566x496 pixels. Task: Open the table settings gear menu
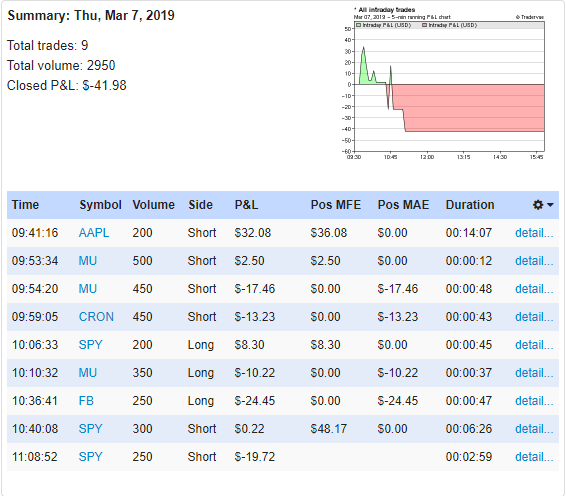pos(543,205)
